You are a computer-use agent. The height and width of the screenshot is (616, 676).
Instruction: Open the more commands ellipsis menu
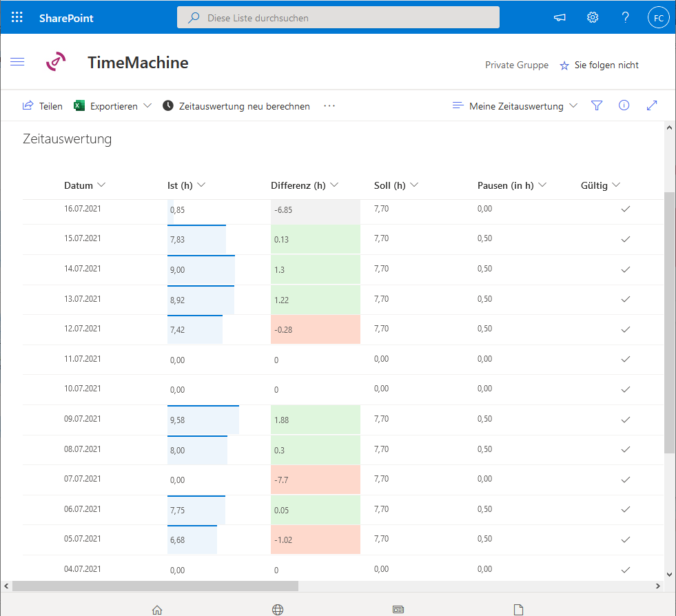[329, 106]
